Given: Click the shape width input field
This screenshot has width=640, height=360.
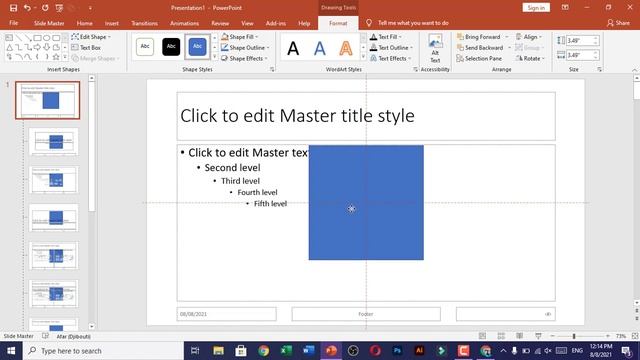Looking at the screenshot, I should [579, 55].
